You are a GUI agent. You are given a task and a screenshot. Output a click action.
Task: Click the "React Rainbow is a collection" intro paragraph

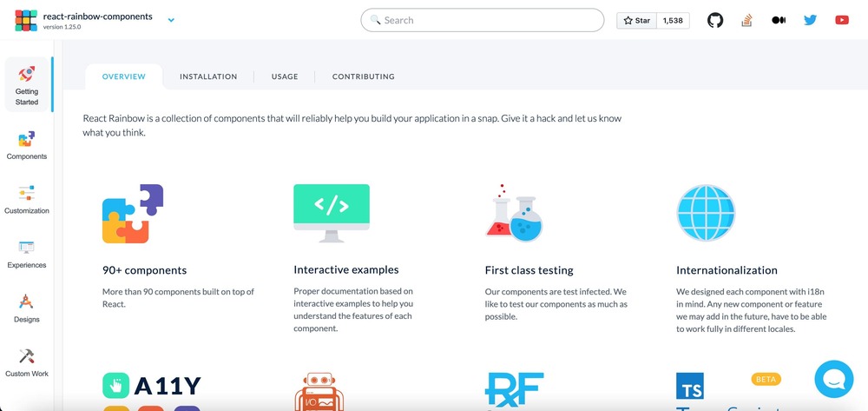tap(352, 126)
